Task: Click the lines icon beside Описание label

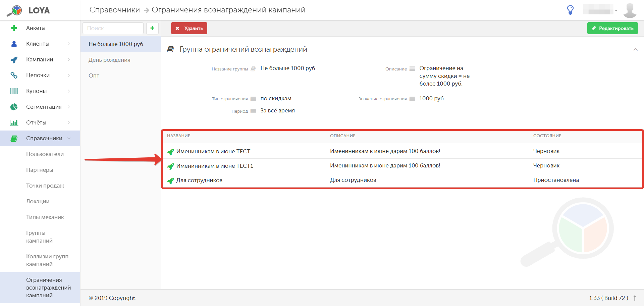Action: [x=412, y=69]
